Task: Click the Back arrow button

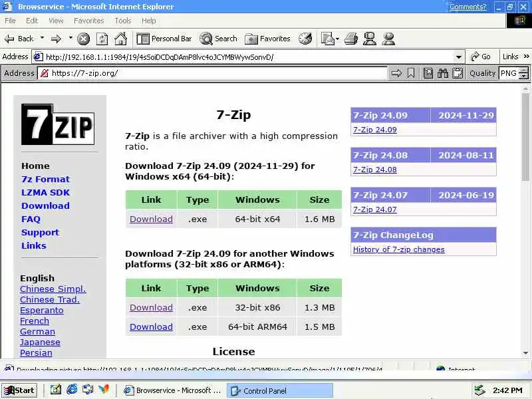Action: 19,39
